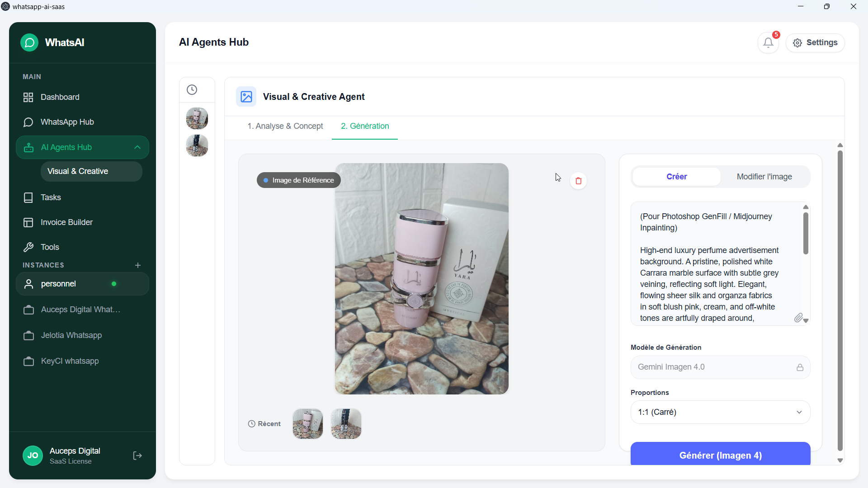868x488 pixels.
Task: Switch to Modifier l'image mode
Action: [x=764, y=177]
